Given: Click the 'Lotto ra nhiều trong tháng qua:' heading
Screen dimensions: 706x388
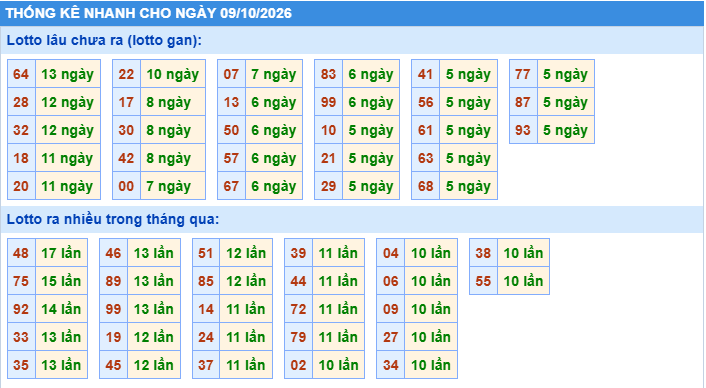Looking at the screenshot, I should coord(113,219).
